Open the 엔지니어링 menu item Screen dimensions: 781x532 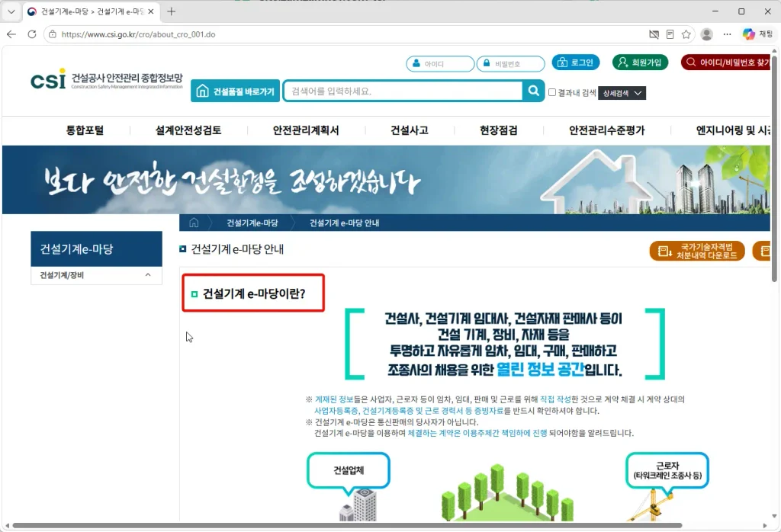(x=733, y=130)
